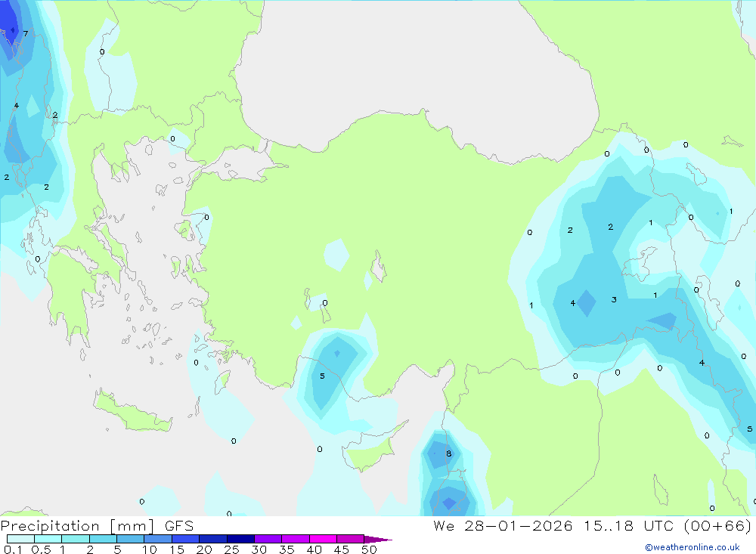
Task: Click the precipitation value "7" on map
Action: point(26,34)
